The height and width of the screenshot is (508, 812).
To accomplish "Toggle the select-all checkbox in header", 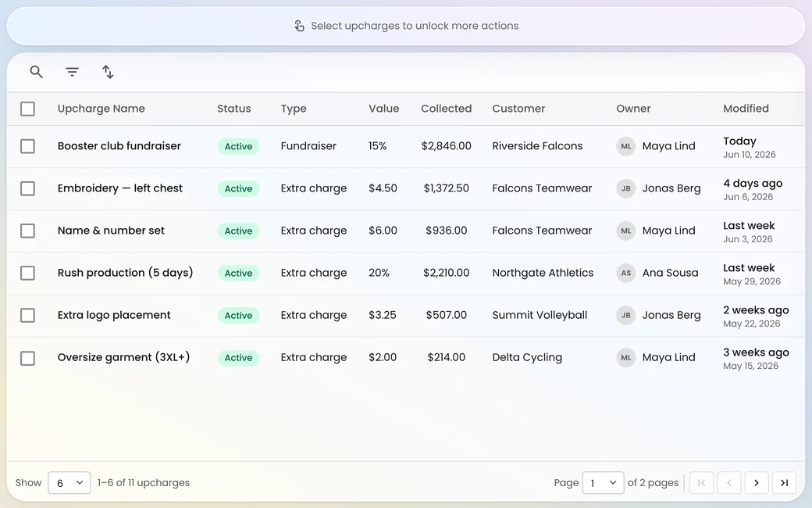I will pos(27,109).
